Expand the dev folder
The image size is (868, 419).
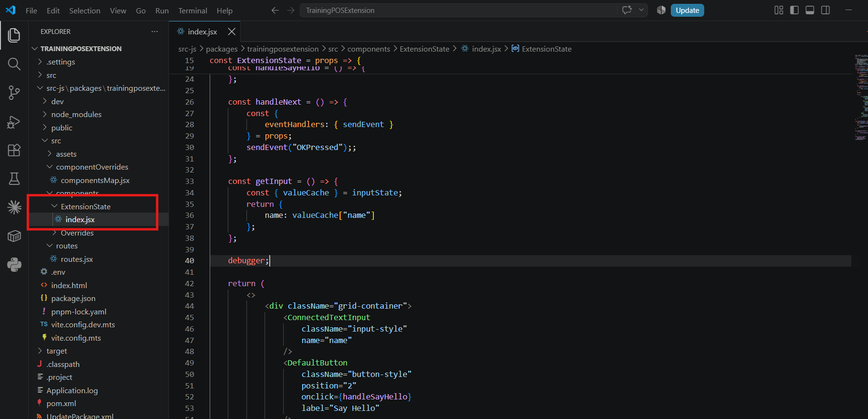click(x=98, y=101)
